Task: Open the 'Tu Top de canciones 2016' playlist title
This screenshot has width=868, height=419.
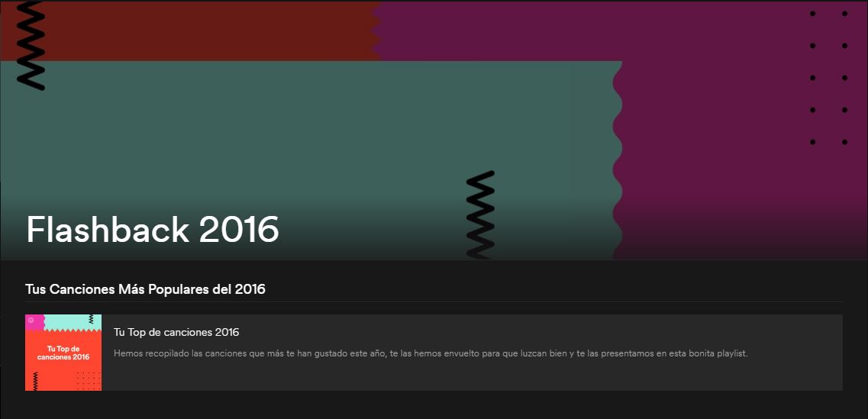Action: 176,333
